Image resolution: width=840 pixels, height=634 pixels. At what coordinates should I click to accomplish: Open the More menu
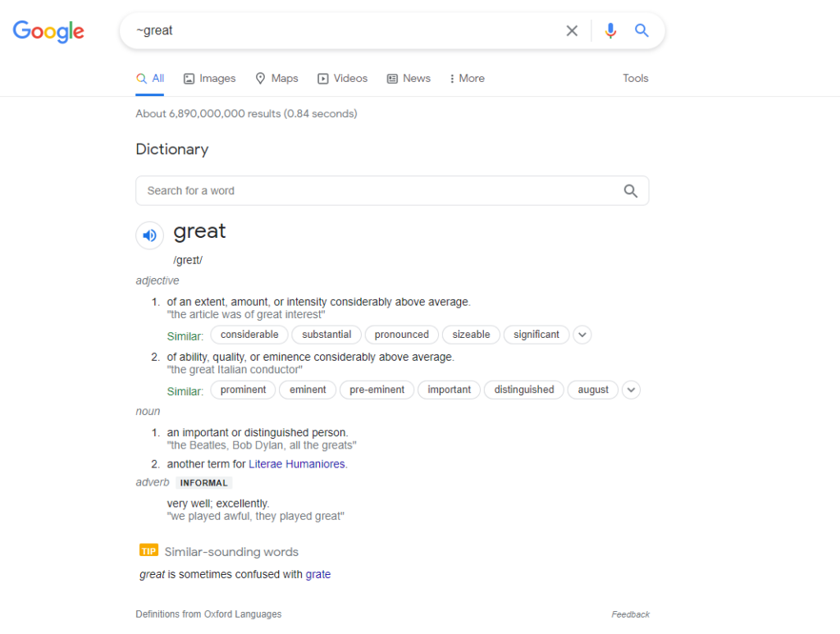pos(467,79)
